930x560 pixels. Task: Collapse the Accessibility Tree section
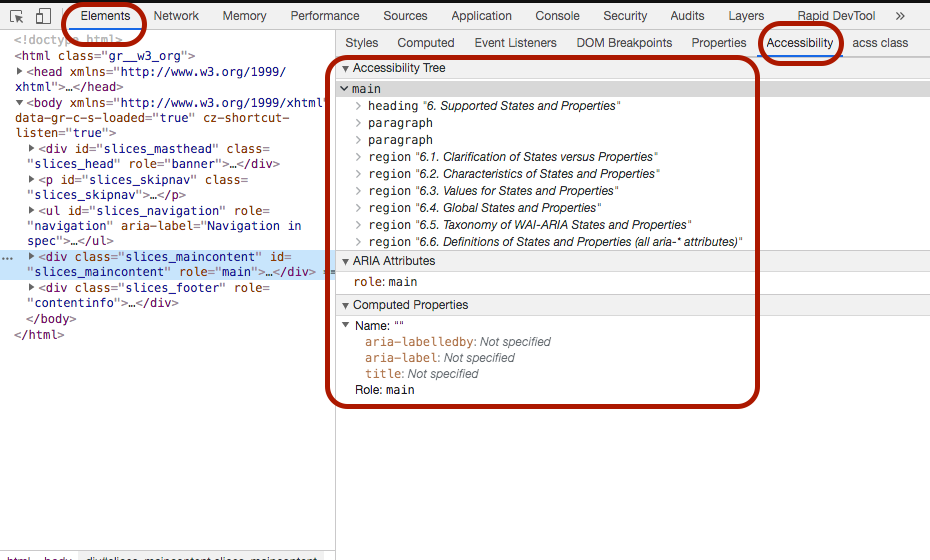[345, 69]
